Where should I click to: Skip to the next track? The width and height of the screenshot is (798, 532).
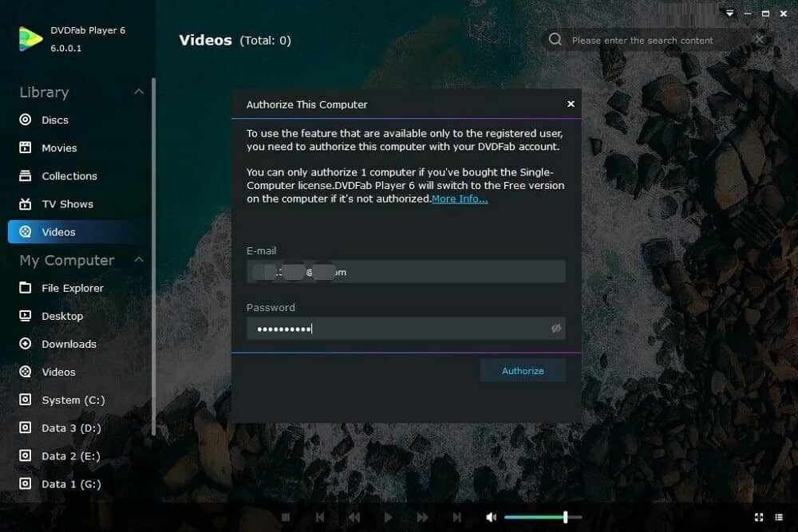(x=457, y=518)
